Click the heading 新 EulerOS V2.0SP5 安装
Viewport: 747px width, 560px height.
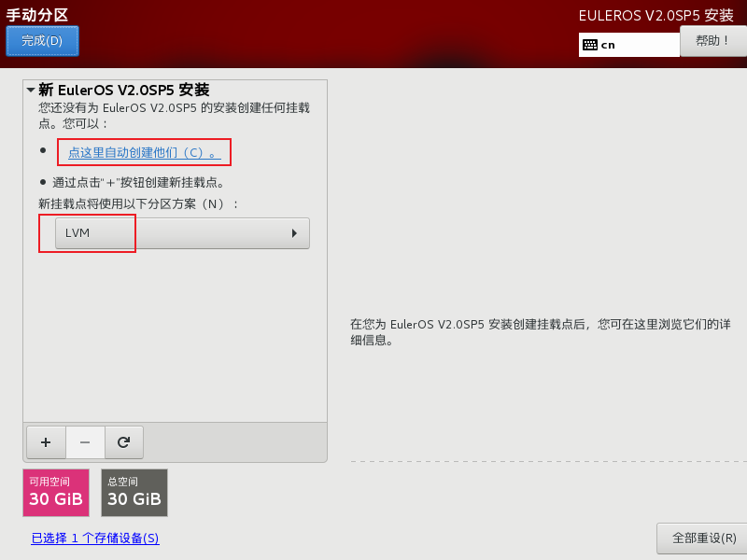click(x=124, y=90)
